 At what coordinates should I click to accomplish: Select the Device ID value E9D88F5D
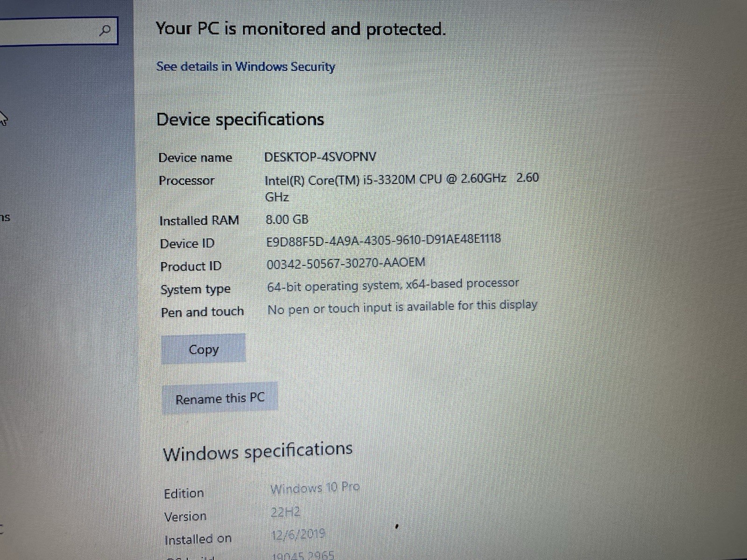pyautogui.click(x=383, y=240)
